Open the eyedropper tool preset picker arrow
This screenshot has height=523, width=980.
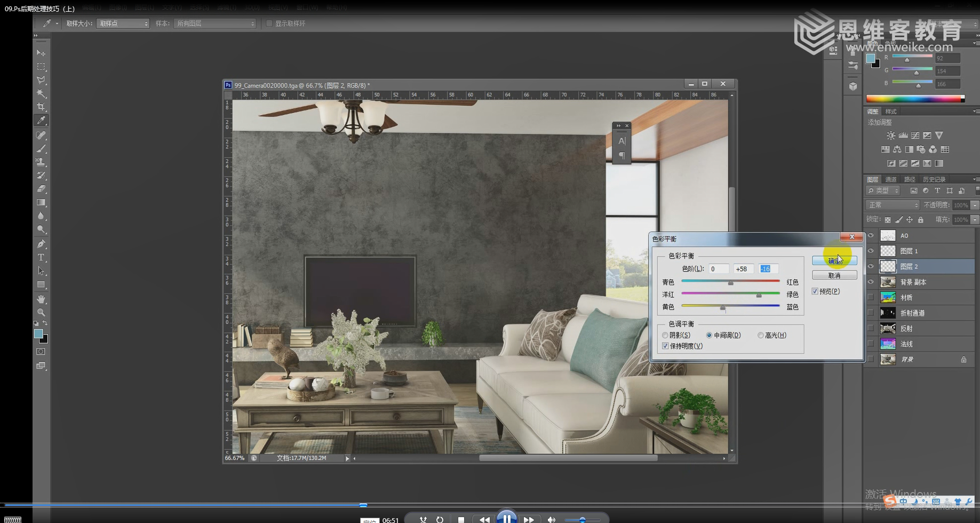[x=57, y=23]
